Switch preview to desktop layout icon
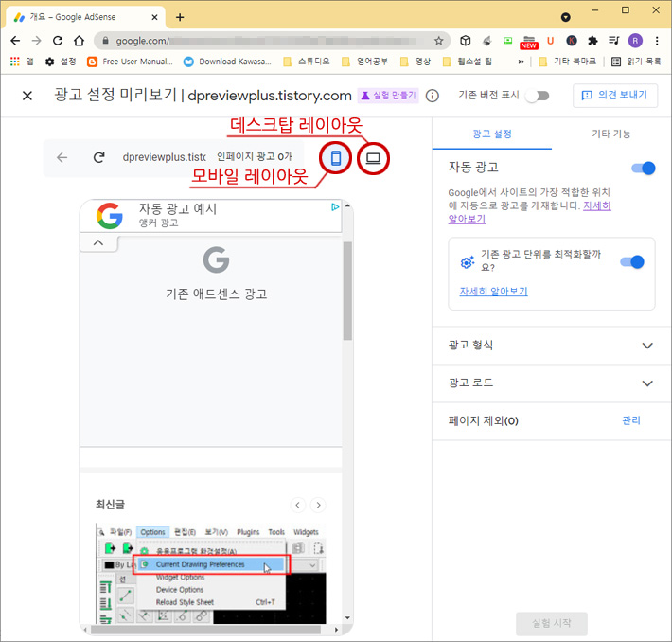Screen dimensions: 672x642 tap(373, 158)
